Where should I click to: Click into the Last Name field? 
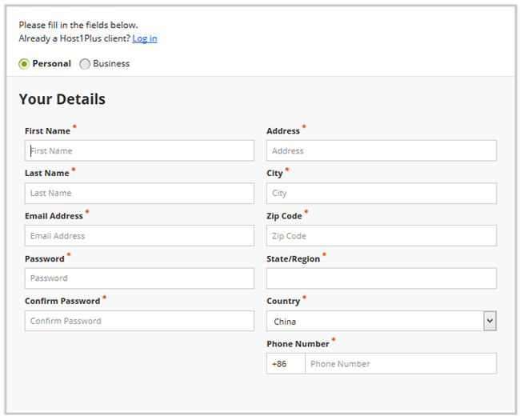tap(139, 193)
